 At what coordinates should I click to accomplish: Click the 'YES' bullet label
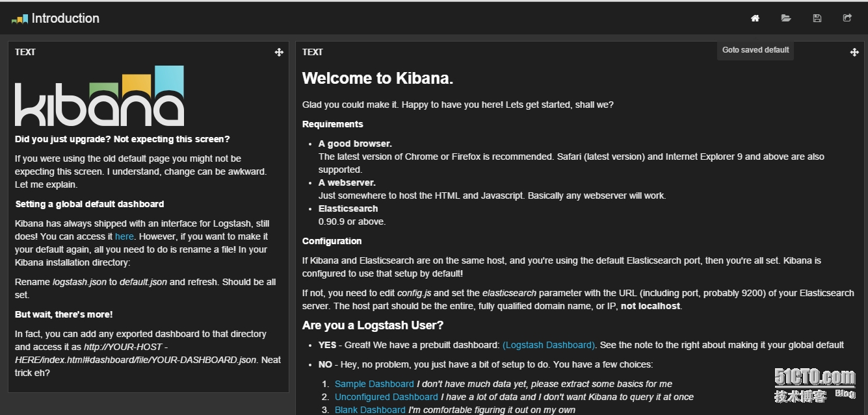(327, 345)
